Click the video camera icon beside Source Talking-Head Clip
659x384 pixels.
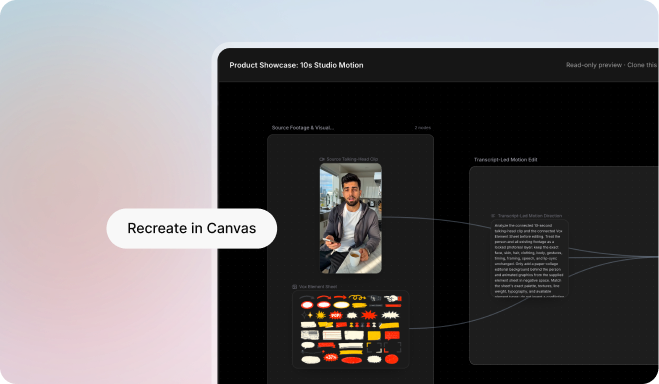pos(322,159)
